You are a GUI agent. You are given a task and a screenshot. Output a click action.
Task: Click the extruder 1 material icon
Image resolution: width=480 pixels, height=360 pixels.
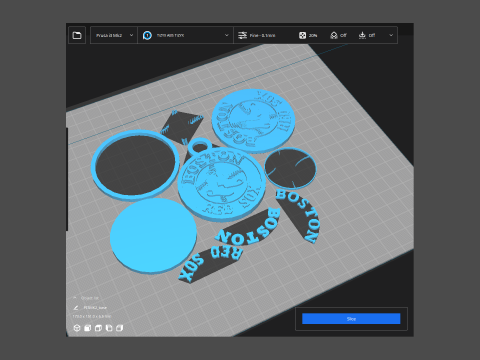(x=147, y=35)
